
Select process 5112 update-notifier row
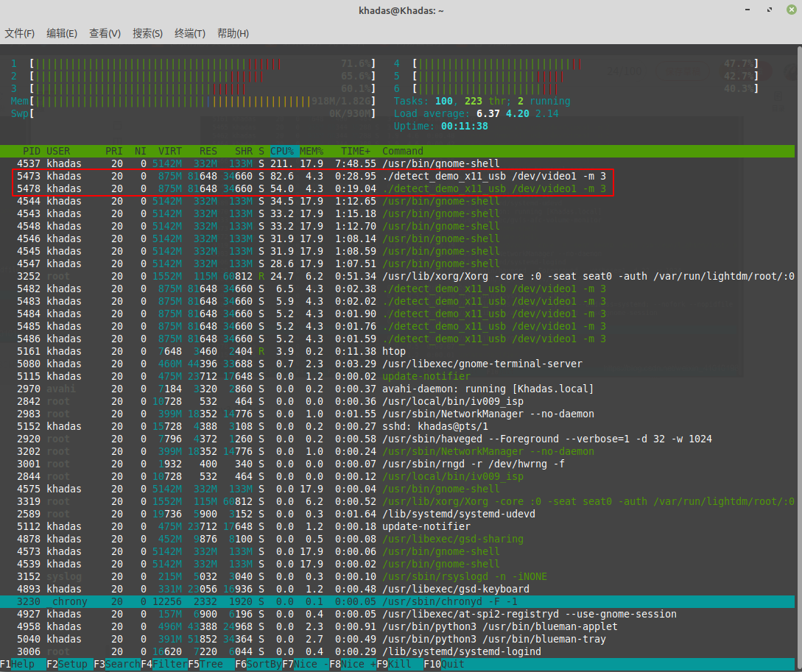(x=398, y=527)
